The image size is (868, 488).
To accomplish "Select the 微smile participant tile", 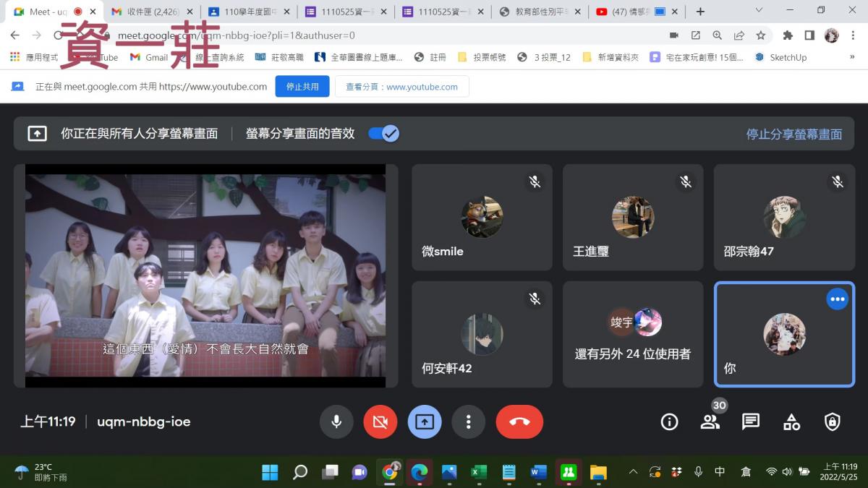I will (x=482, y=218).
